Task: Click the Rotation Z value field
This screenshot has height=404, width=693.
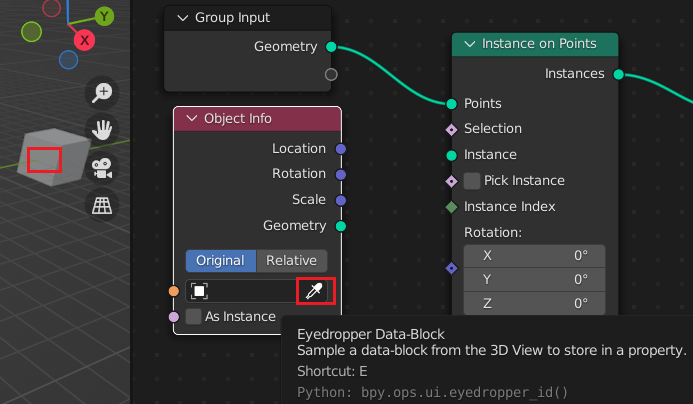Action: (x=534, y=303)
